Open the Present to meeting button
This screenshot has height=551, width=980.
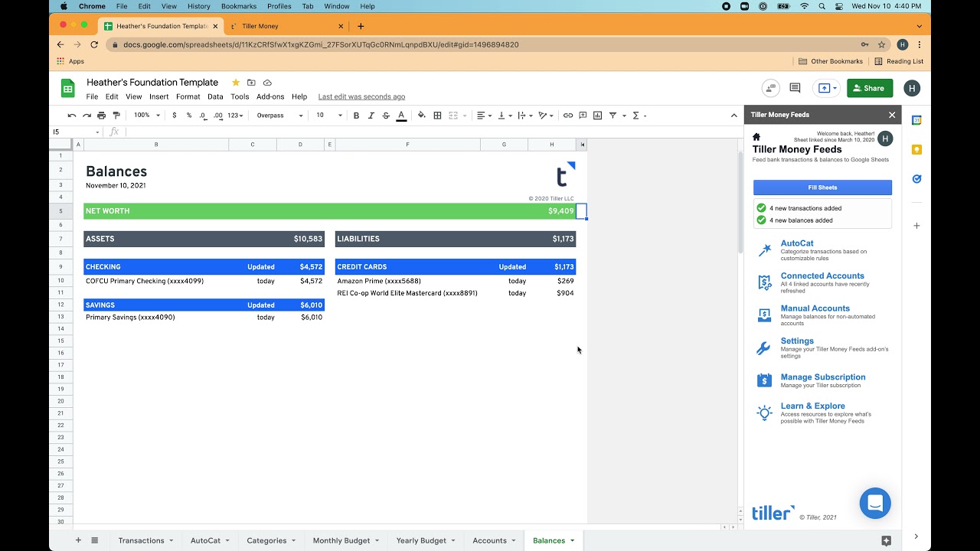click(826, 88)
